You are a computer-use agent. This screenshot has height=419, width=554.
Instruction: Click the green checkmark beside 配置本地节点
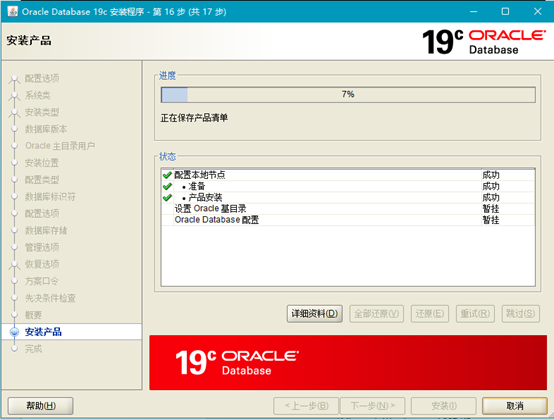(x=167, y=175)
